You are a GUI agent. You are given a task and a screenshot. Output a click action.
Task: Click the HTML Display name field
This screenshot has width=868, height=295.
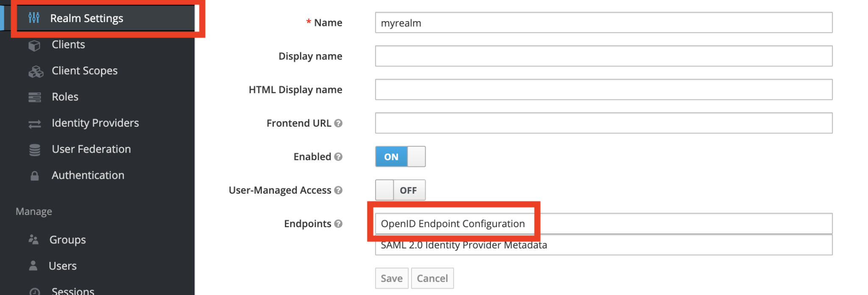pos(604,90)
